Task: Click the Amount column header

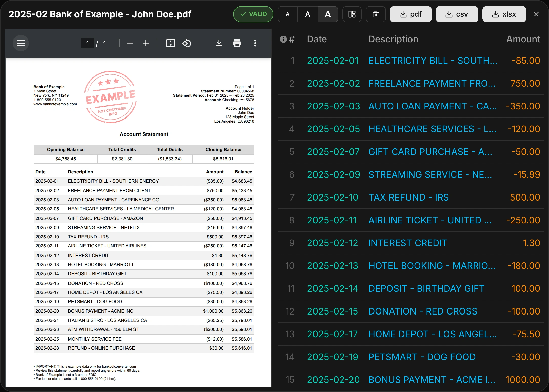Action: point(523,39)
